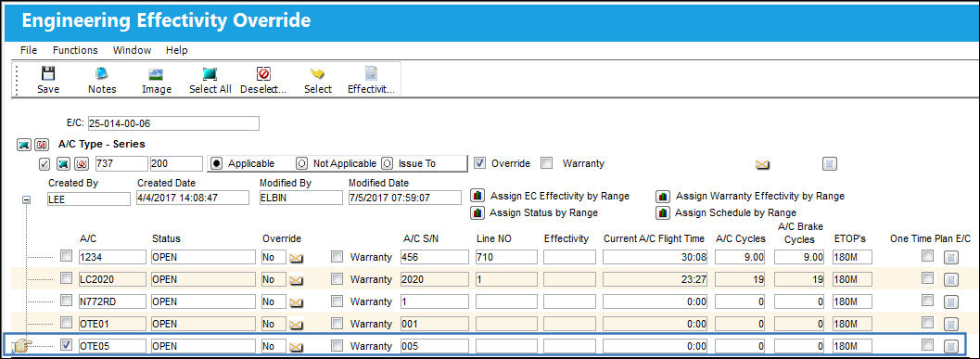The image size is (980, 359).
Task: Tick the One Time checkbox in the N772RD row
Action: click(928, 301)
